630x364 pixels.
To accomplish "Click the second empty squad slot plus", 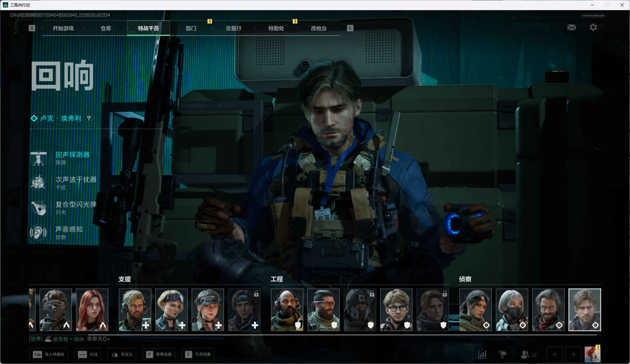I will click(573, 355).
